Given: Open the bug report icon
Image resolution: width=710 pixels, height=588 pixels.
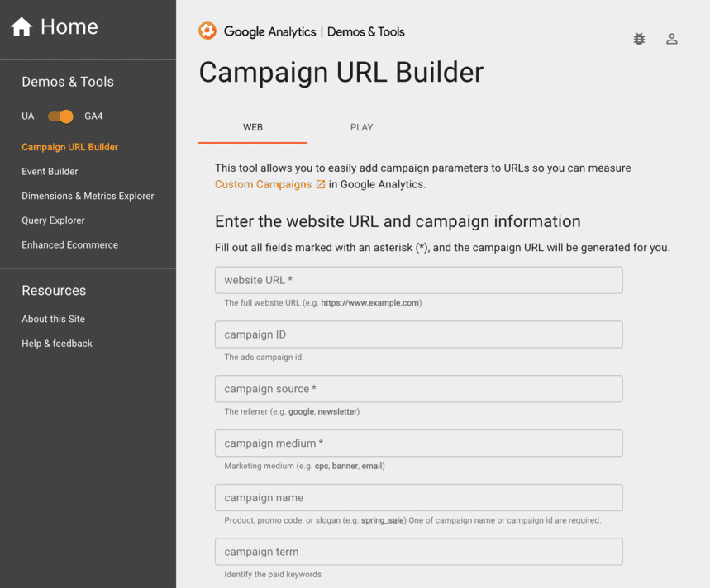Looking at the screenshot, I should [x=639, y=39].
